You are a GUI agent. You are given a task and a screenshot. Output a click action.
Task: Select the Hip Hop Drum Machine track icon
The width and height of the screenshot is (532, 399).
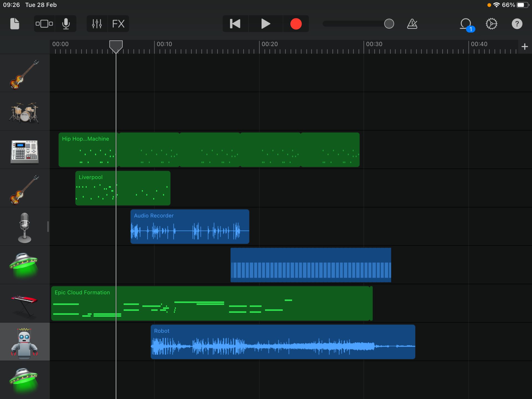tap(24, 151)
